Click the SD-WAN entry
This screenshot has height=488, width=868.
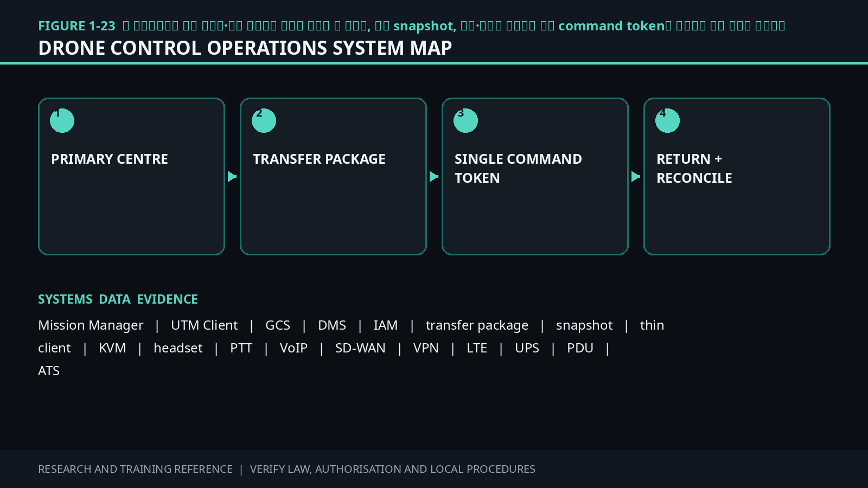click(360, 348)
